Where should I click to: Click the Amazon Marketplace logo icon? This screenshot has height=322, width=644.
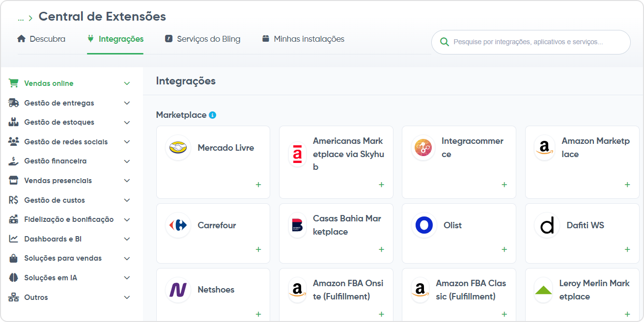(544, 148)
